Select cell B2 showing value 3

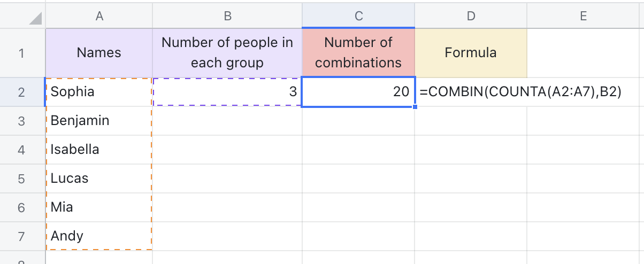tap(227, 92)
